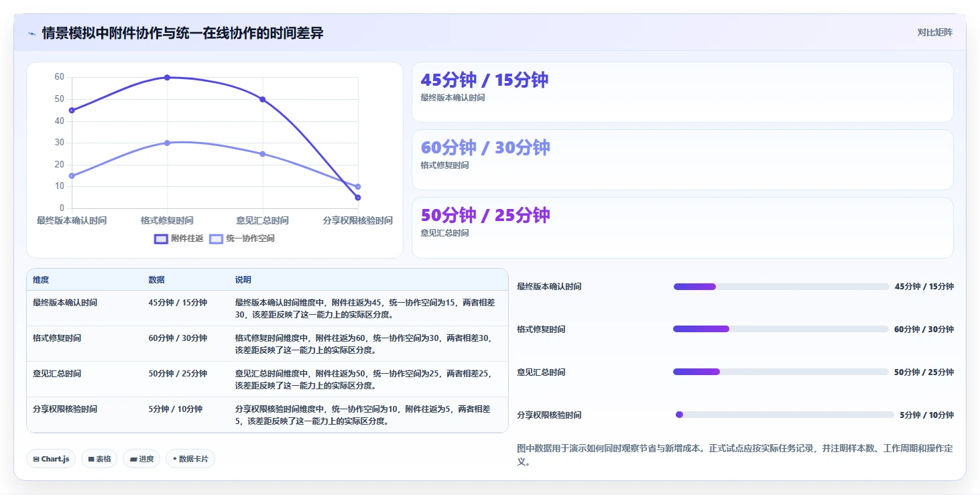
Task: Click the 统一协作空间 data point at 25
Action: 263,154
